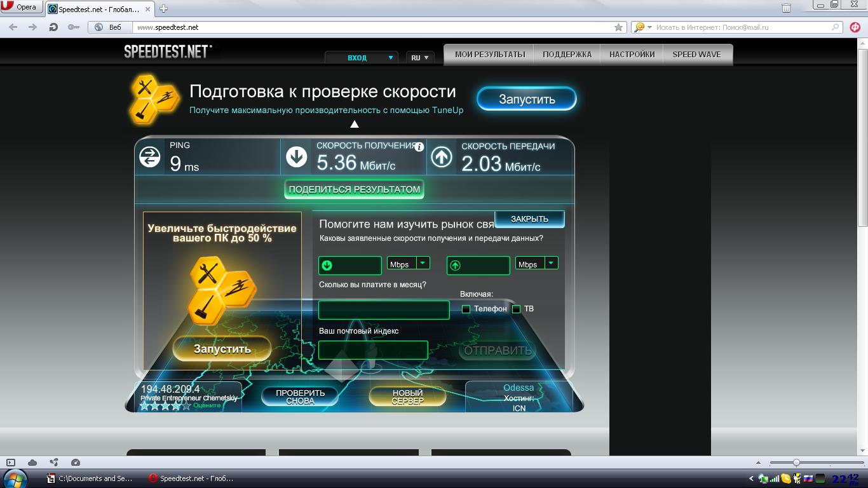Check the ТВ checkbox
Image resolution: width=868 pixels, height=488 pixels.
(516, 309)
